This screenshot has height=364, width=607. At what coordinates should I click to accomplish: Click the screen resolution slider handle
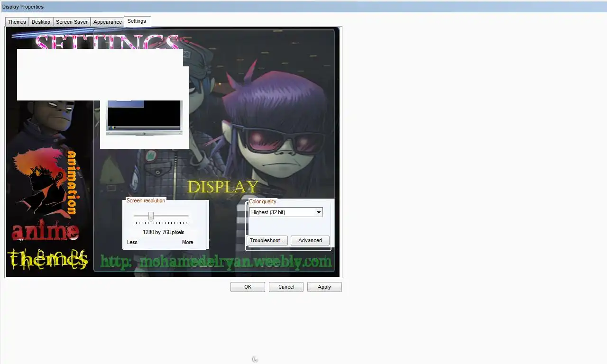coord(151,217)
